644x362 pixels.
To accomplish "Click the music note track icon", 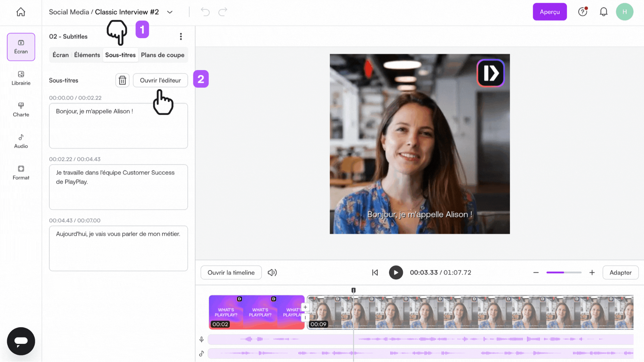I will (202, 354).
